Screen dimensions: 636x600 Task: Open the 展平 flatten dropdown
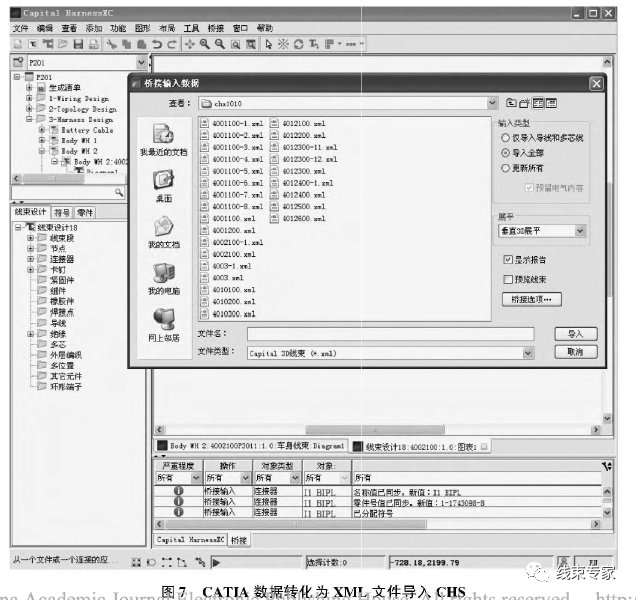(580, 231)
